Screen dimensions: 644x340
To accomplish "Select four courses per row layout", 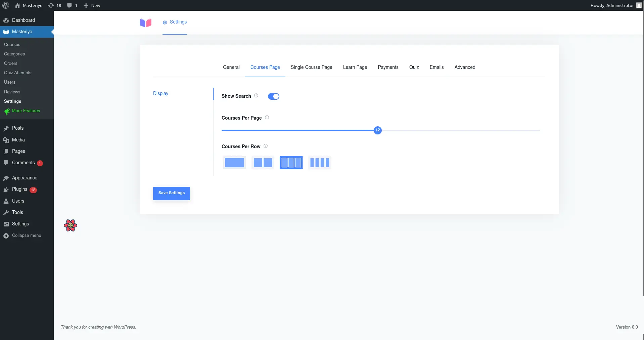I will [x=320, y=163].
